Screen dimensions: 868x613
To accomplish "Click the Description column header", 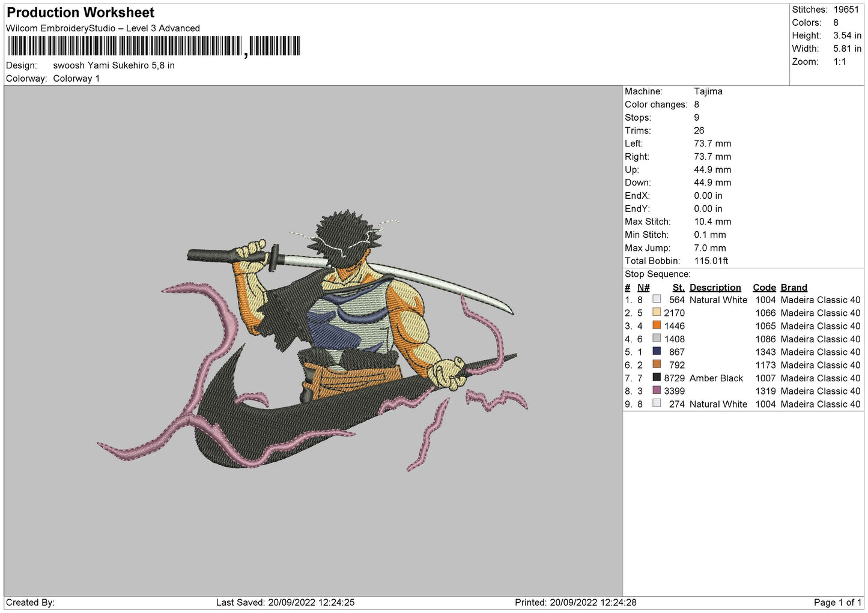I will (x=715, y=288).
